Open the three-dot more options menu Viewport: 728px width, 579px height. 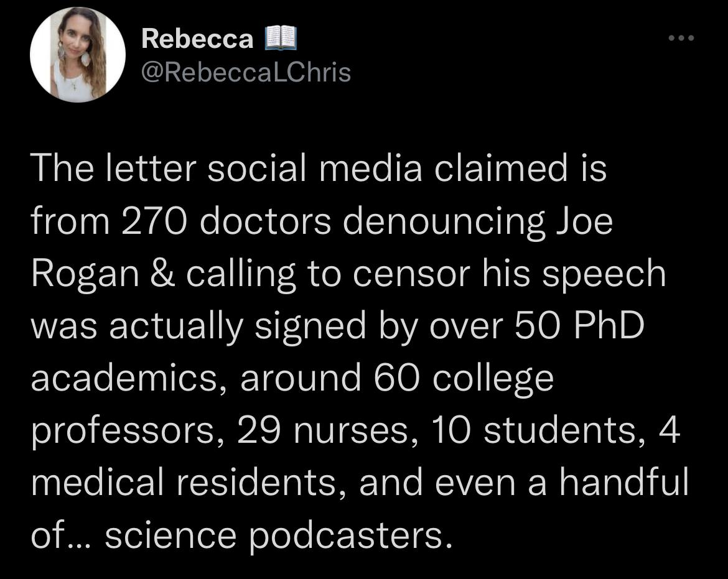click(x=681, y=38)
